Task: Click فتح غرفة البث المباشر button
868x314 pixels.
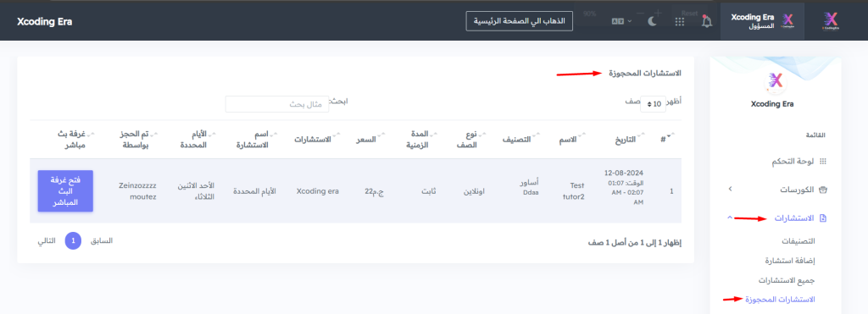Action: pos(65,190)
